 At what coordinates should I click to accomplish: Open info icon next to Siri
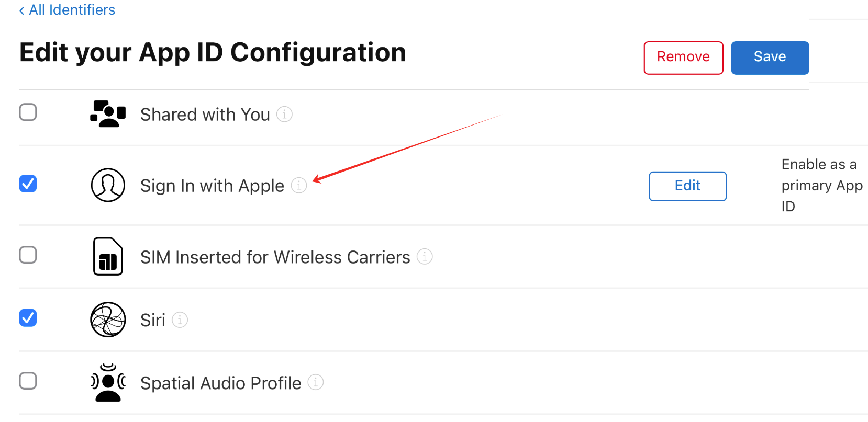pyautogui.click(x=180, y=320)
